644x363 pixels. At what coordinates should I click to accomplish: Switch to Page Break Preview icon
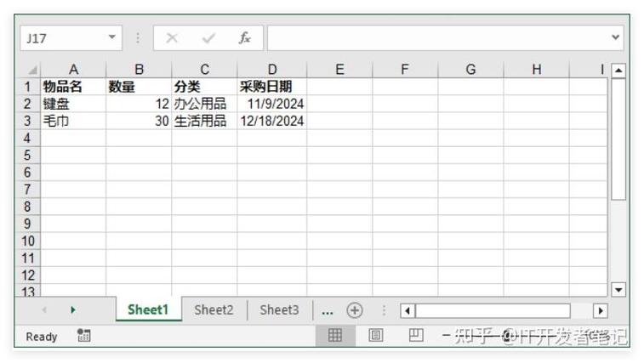click(x=416, y=335)
